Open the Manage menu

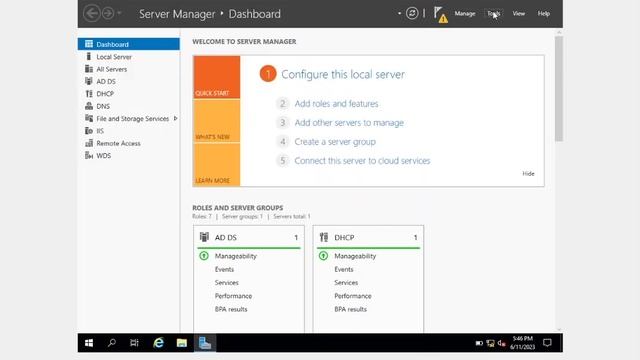(465, 13)
